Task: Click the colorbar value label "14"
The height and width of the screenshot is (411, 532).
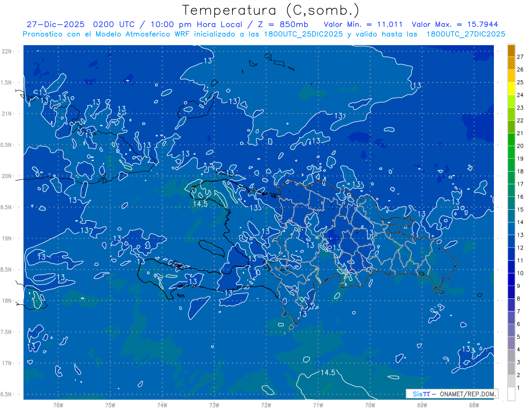Action: click(x=520, y=222)
